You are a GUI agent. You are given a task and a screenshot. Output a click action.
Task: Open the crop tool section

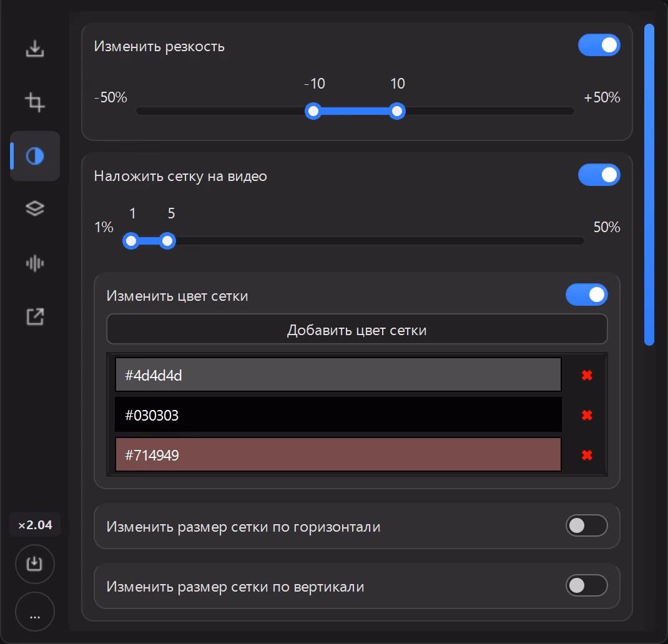point(35,102)
